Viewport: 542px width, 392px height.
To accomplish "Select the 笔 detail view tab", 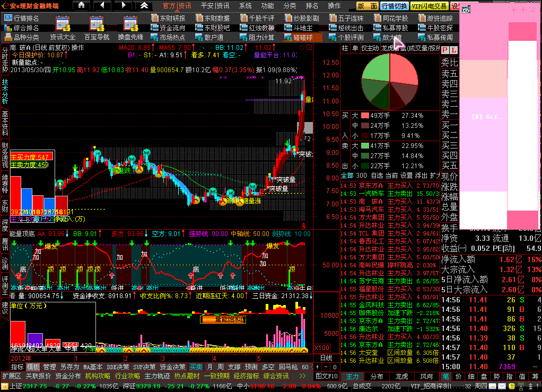I will point(445,377).
